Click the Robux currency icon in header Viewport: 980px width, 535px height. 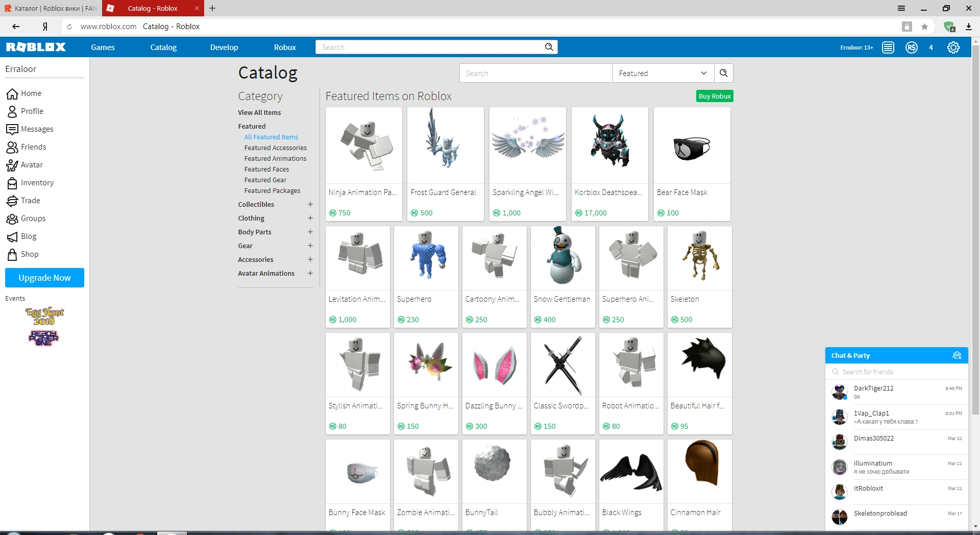point(912,47)
